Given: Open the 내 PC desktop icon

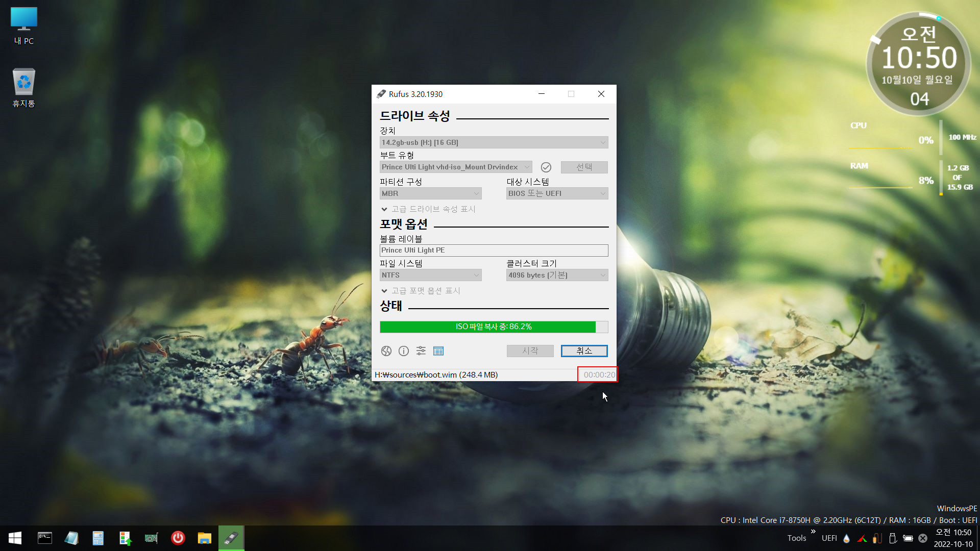Looking at the screenshot, I should [24, 27].
